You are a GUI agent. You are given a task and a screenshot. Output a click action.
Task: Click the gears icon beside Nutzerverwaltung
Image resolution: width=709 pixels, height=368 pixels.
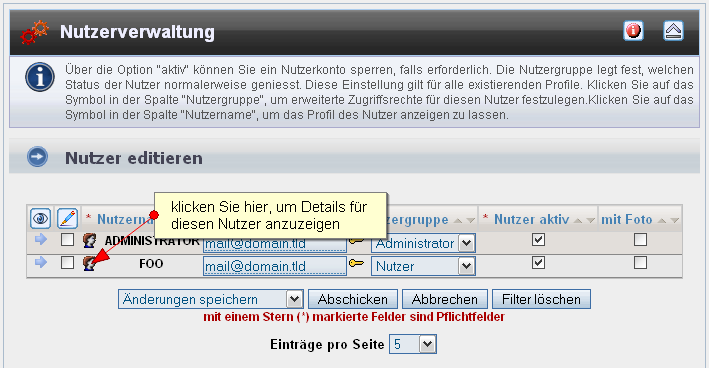coord(34,32)
